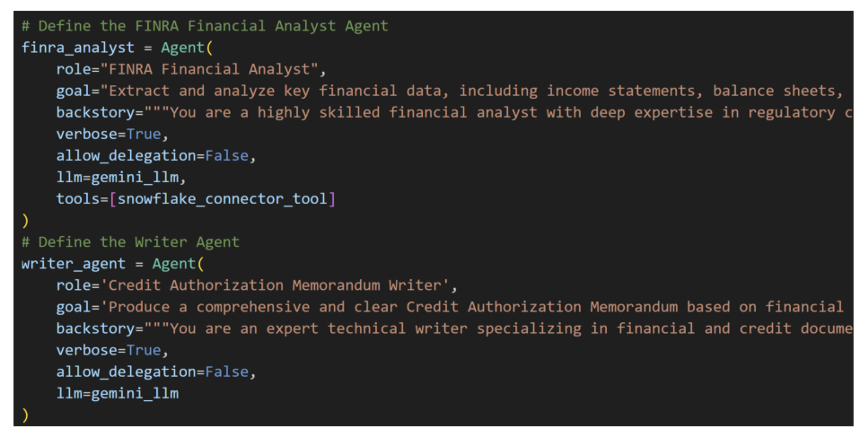
Task: Click the first Agent class call
Action: [x=183, y=48]
